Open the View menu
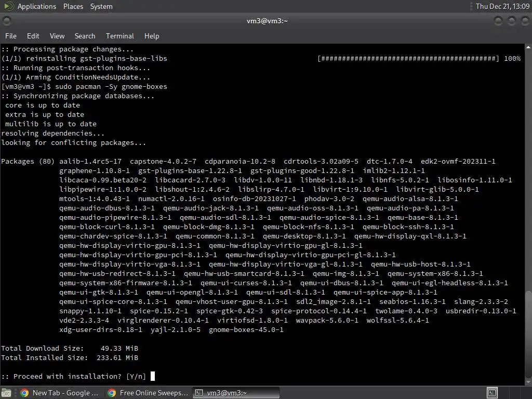Viewport: 532px width, 399px height. click(x=57, y=36)
